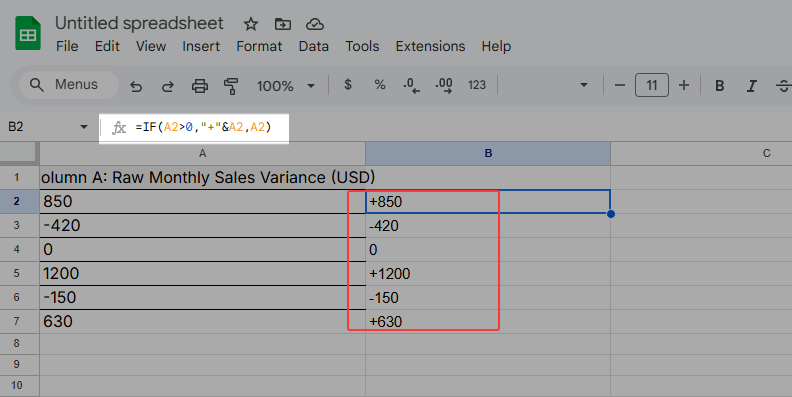Select row 1 header
Viewport: 792px width, 397px height.
19,177
